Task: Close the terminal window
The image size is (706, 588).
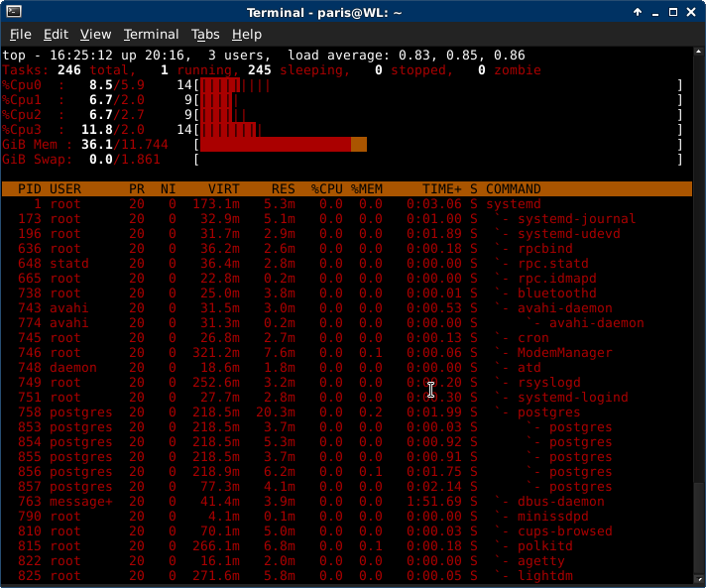Action: 691,12
